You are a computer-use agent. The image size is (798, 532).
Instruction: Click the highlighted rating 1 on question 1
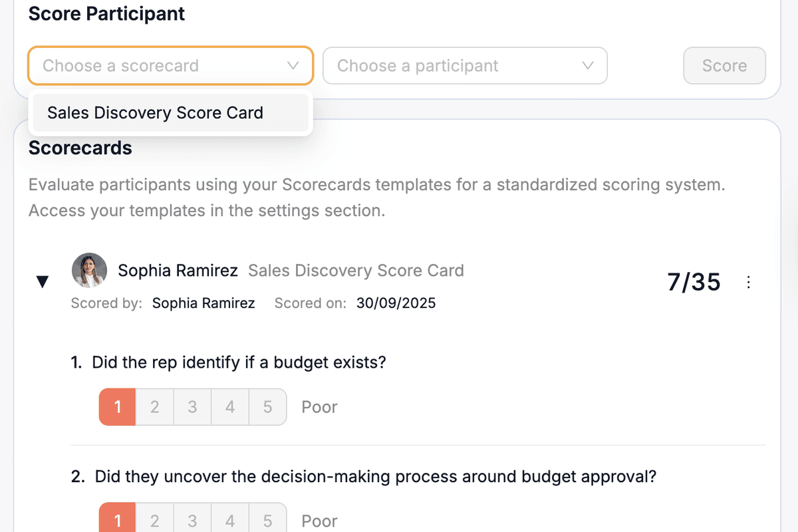[x=117, y=406]
